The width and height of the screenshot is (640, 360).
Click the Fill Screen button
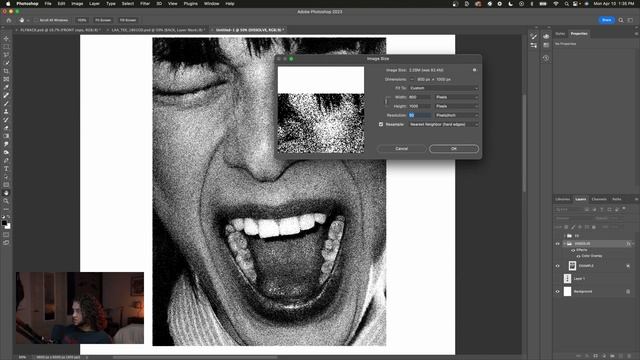128,20
